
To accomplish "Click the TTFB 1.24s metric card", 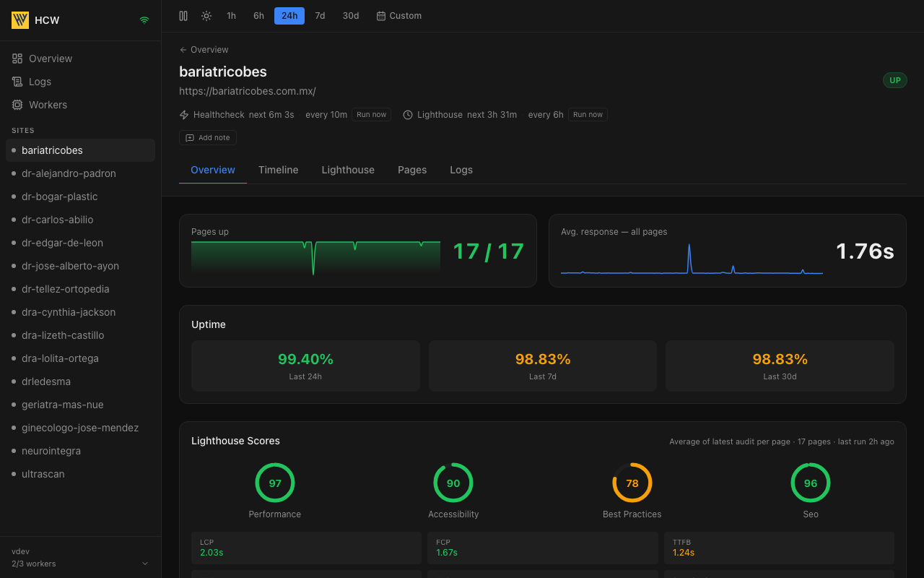I will [x=779, y=548].
